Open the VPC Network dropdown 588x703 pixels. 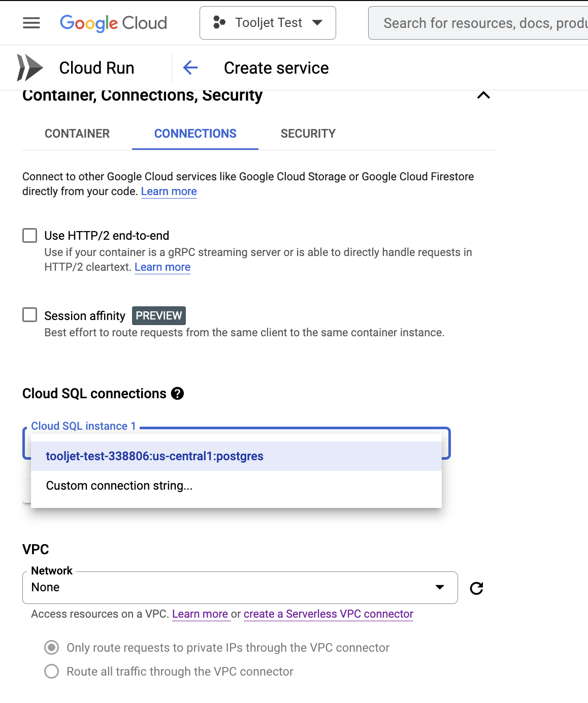(240, 588)
